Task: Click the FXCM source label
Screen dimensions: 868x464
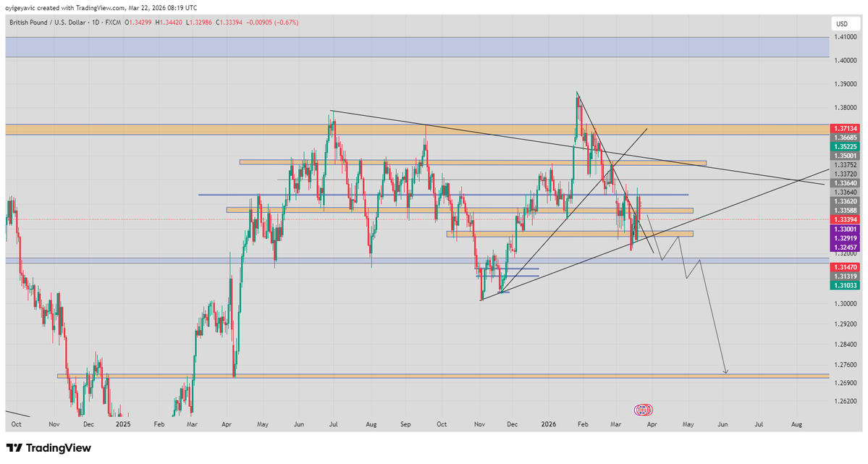Action: pos(113,22)
